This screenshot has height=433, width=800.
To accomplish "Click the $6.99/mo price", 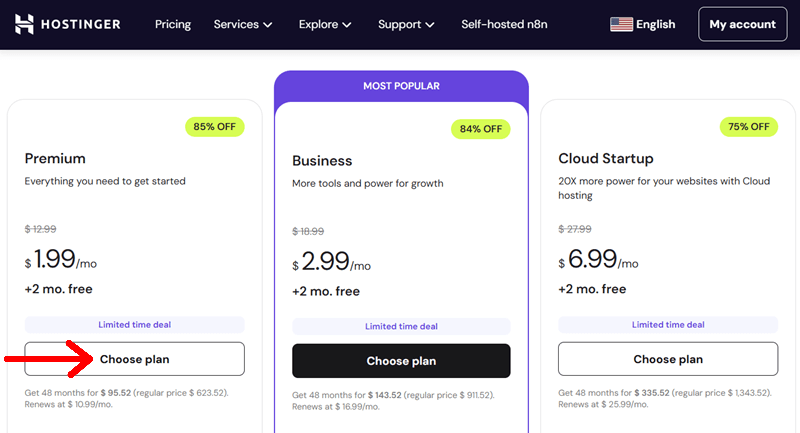I will (x=598, y=259).
